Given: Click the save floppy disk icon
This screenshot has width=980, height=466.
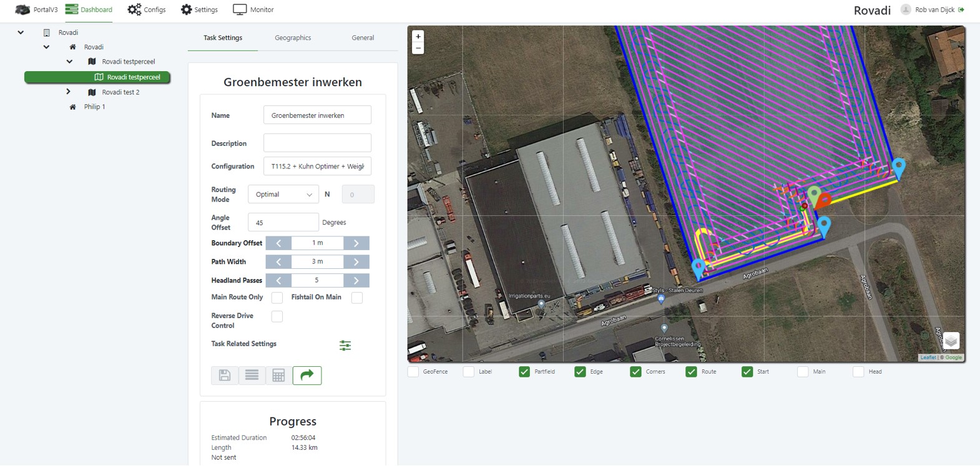Looking at the screenshot, I should [225, 375].
